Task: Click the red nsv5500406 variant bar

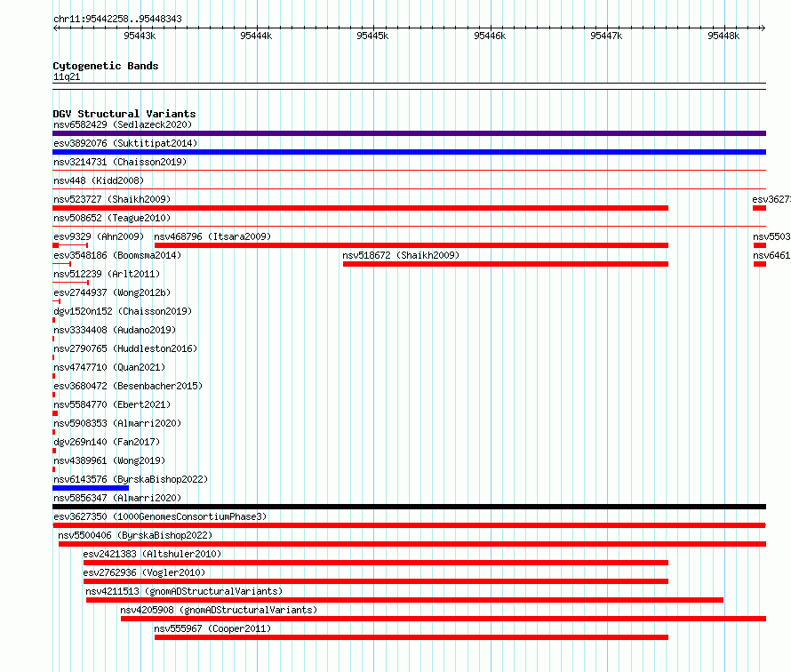Action: tap(412, 544)
